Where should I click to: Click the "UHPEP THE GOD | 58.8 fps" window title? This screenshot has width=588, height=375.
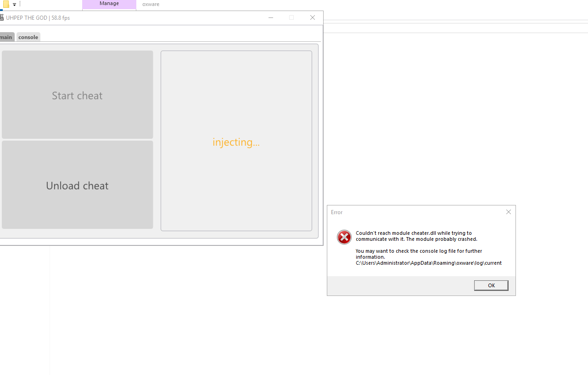click(38, 18)
